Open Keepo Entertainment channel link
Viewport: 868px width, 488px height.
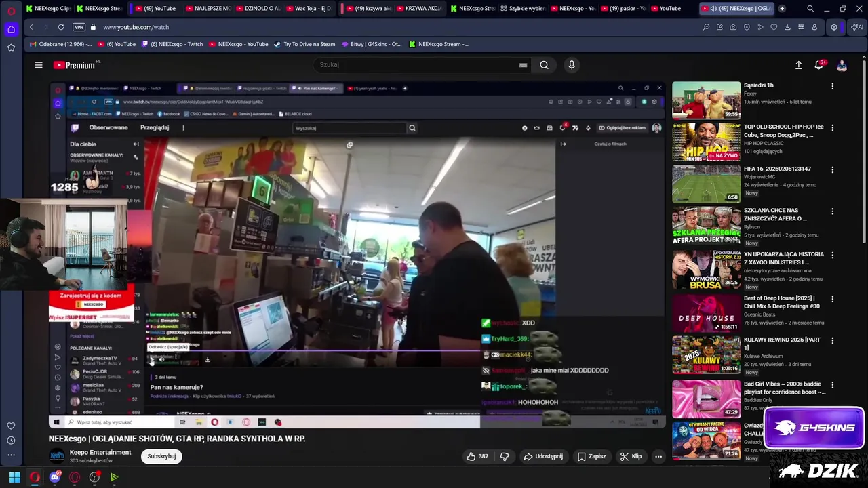click(x=100, y=452)
